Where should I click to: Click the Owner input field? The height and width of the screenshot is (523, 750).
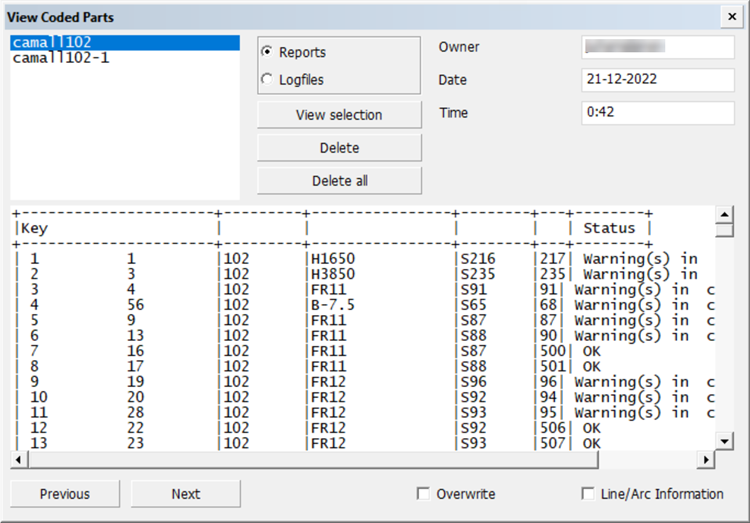(x=657, y=48)
